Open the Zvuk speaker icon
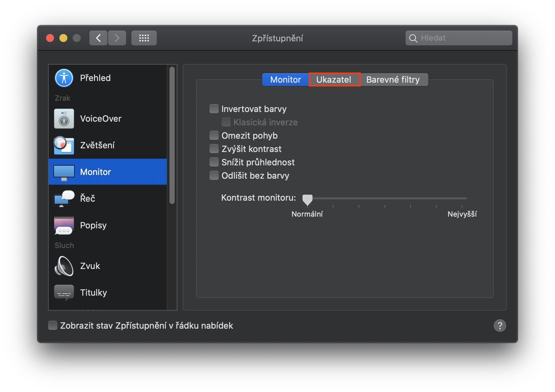This screenshot has height=392, width=555. [x=64, y=266]
